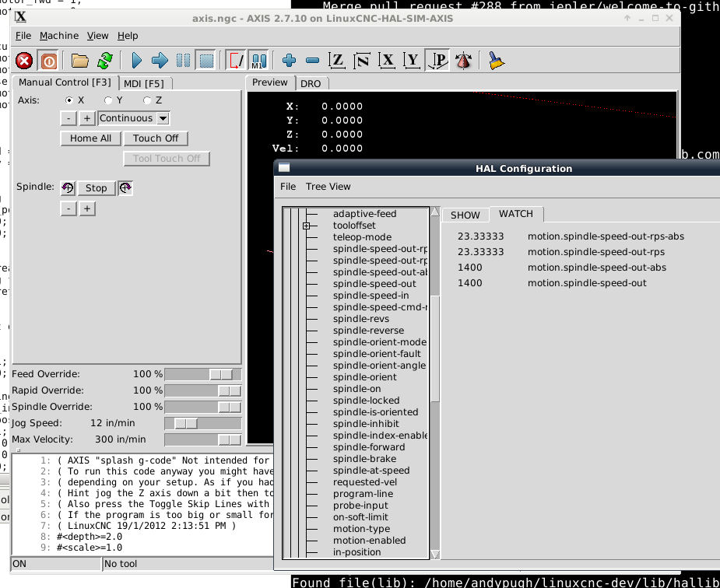Click HAL tree scrollbar up arrow

click(x=435, y=212)
